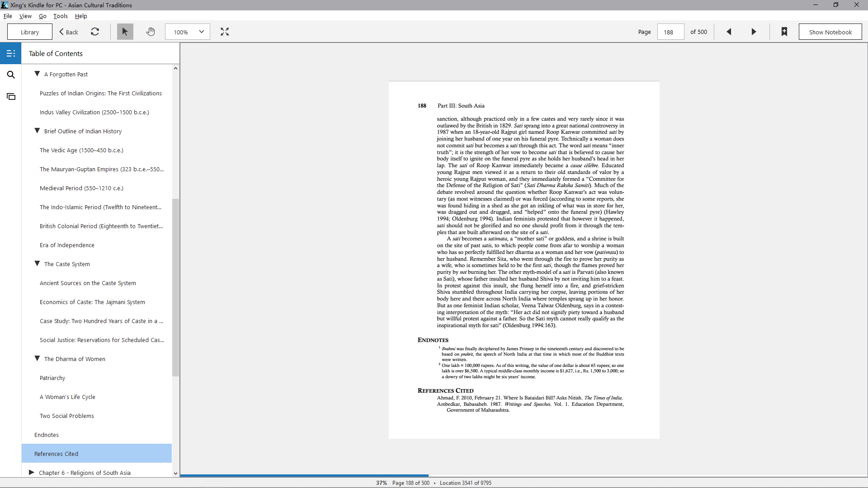Open A Woman's Life Cycle section
The image size is (868, 488).
tap(67, 397)
